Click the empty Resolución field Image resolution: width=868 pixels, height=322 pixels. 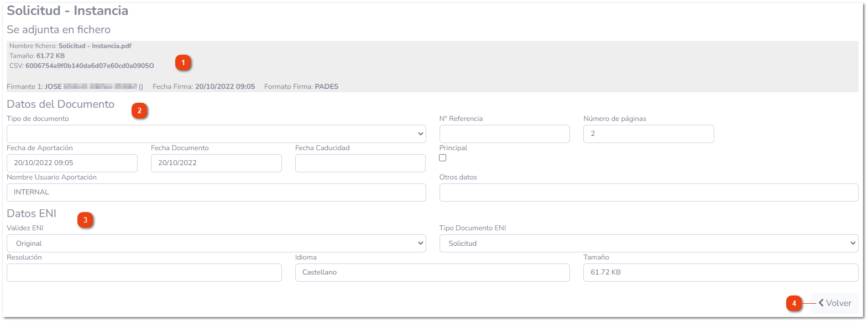(x=144, y=272)
